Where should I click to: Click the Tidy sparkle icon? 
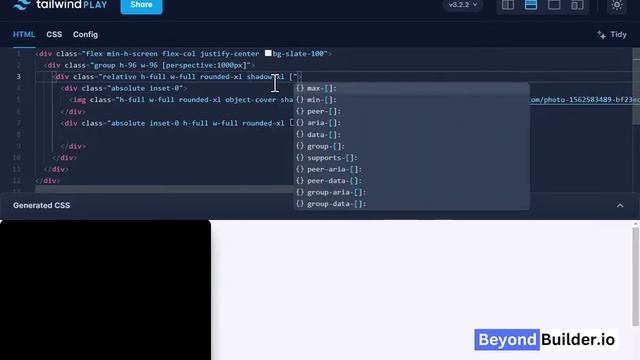601,35
